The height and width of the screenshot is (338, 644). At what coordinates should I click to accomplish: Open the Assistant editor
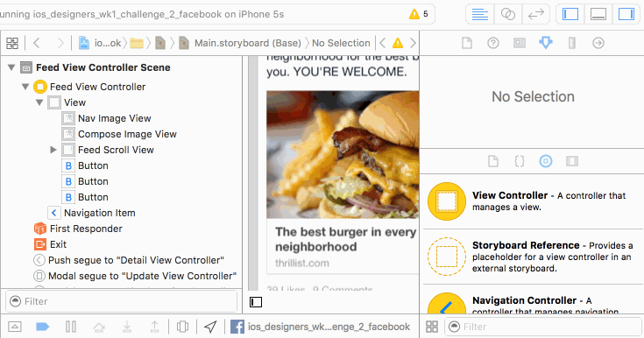(x=508, y=14)
